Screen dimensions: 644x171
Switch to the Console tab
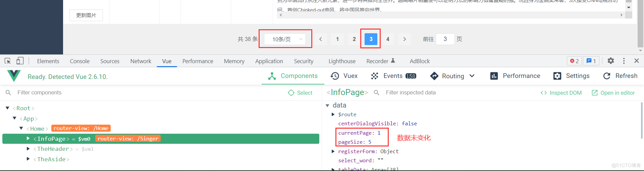click(x=79, y=61)
